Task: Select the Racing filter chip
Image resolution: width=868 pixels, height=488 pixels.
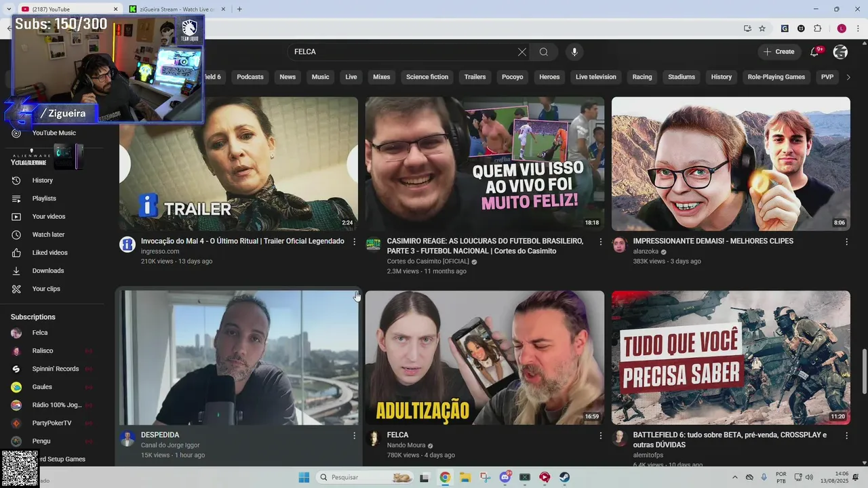Action: tap(642, 77)
